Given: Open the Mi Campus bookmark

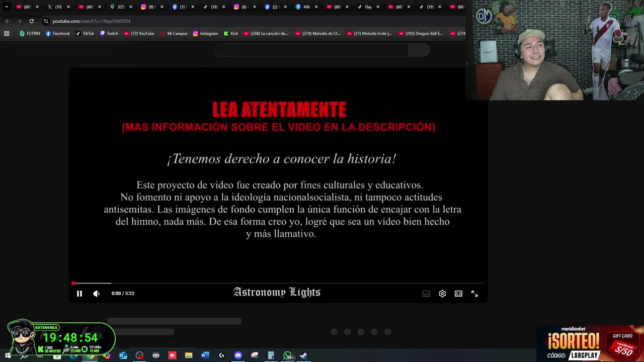Looking at the screenshot, I should tap(174, 34).
